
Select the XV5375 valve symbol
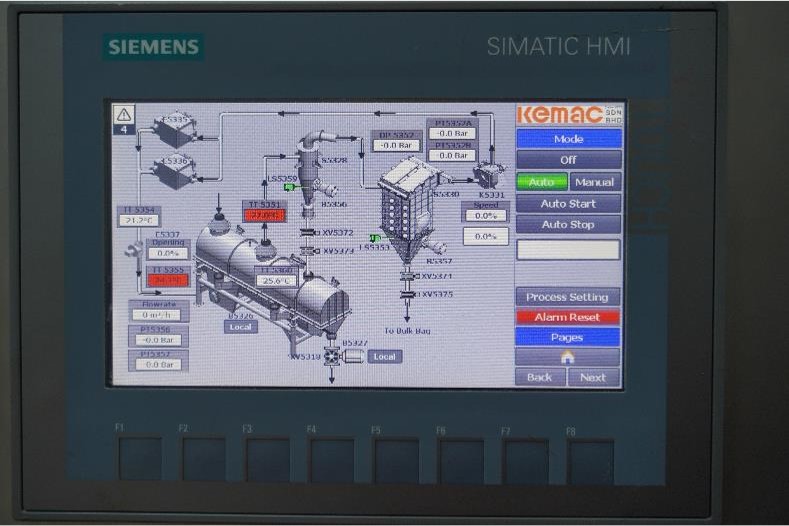(409, 294)
